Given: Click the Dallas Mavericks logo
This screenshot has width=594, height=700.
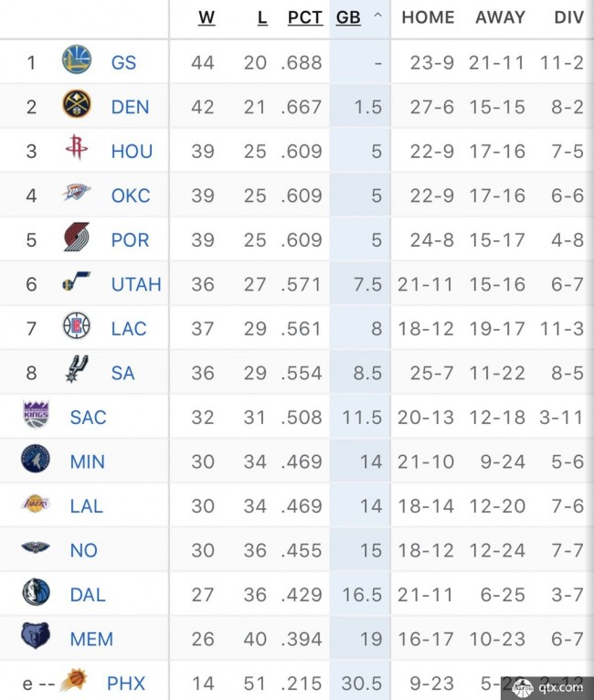Looking at the screenshot, I should (37, 591).
